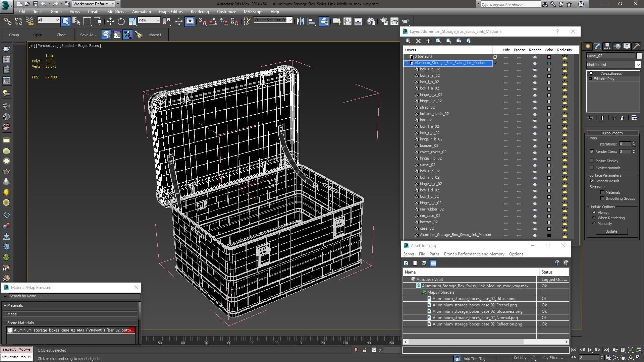The image size is (644, 362).
Task: Select the Rotate tool icon
Action: click(x=121, y=21)
